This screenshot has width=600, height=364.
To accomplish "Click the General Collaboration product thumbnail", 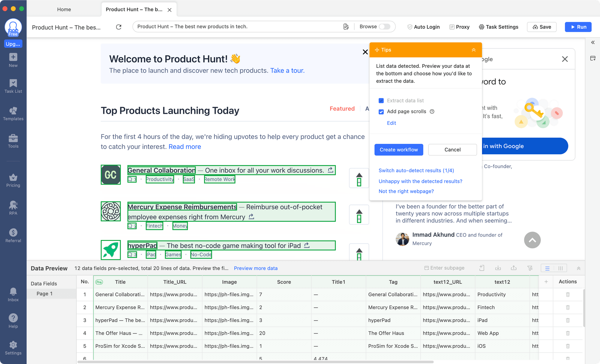I will pos(111,175).
